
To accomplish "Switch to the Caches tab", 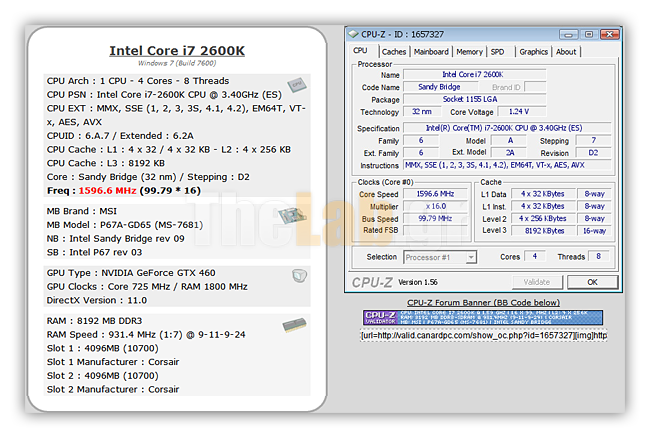I will tap(394, 52).
